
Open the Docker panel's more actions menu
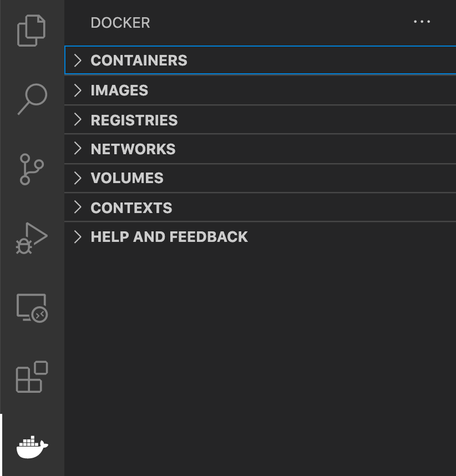point(422,22)
